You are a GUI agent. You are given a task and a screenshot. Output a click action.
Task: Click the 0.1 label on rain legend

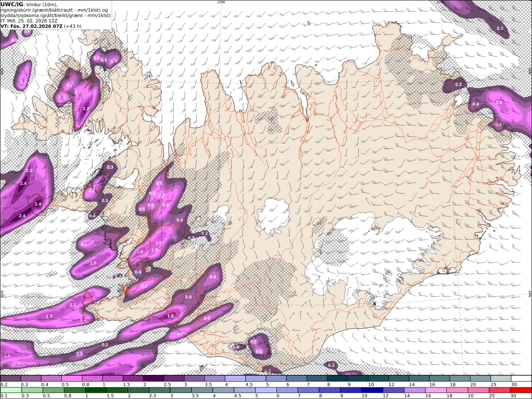click(3, 396)
